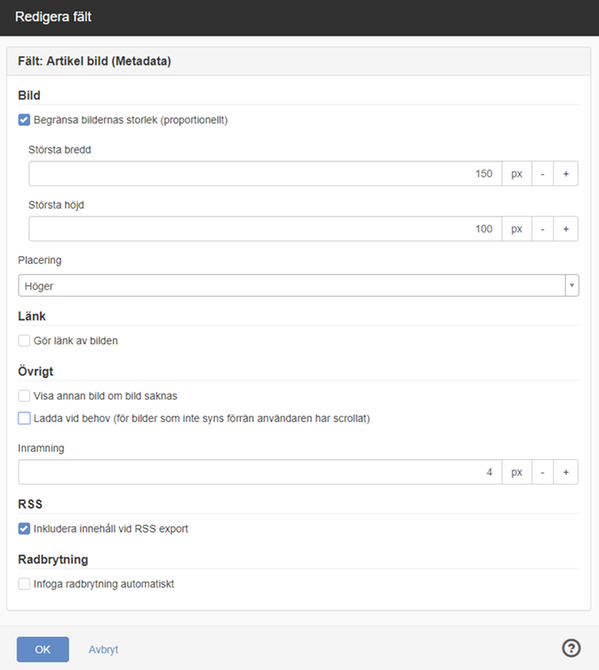Click the px unit of Största bredd

click(517, 173)
